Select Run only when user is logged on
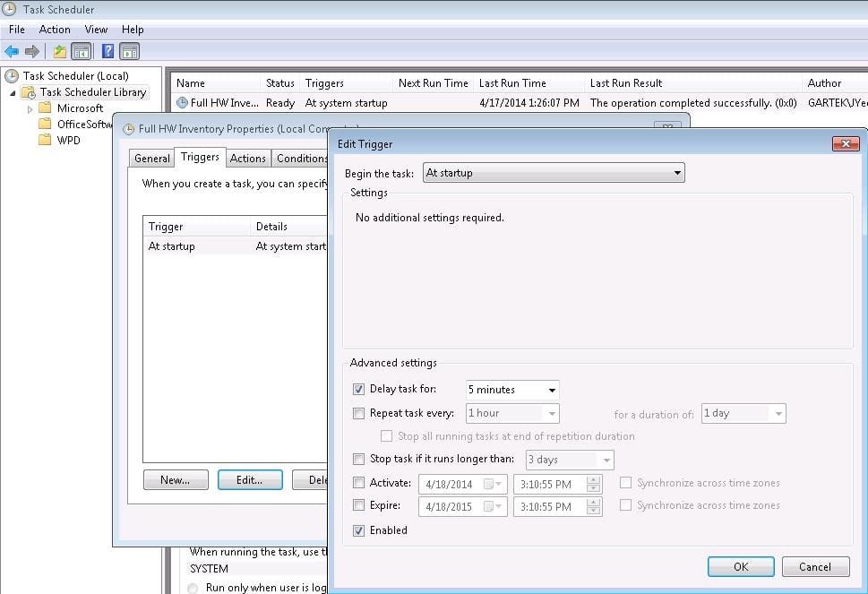The image size is (868, 594). (193, 588)
